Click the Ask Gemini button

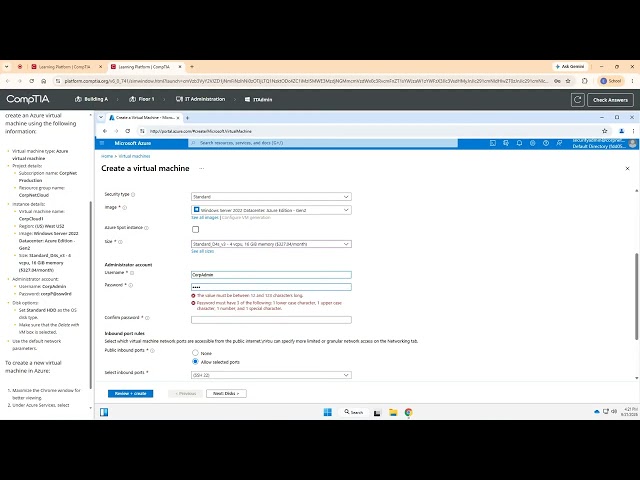click(570, 67)
